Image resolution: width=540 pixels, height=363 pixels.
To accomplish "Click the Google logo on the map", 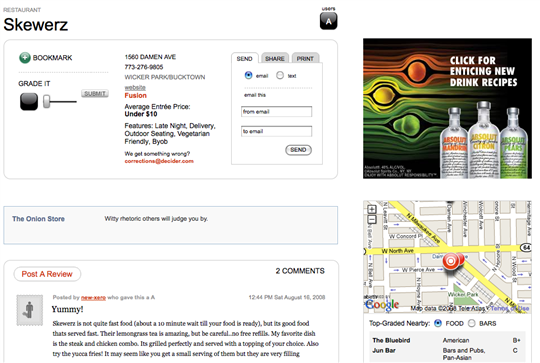I will point(382,304).
